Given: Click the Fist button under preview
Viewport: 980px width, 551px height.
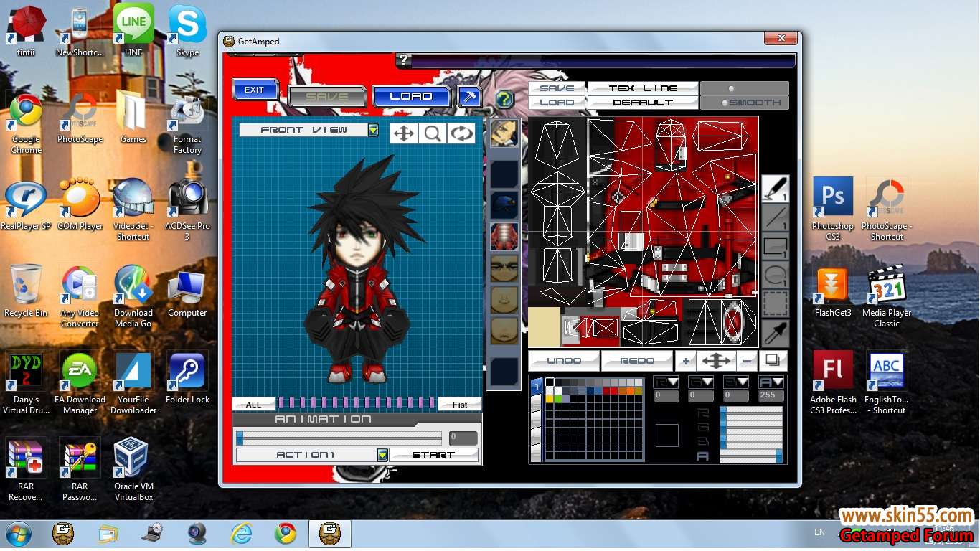Looking at the screenshot, I should pyautogui.click(x=460, y=405).
